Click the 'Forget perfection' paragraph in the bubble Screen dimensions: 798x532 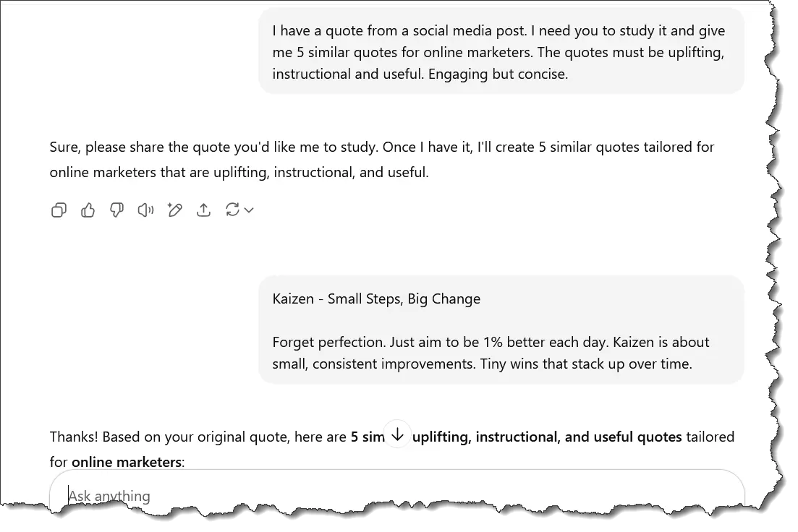491,353
